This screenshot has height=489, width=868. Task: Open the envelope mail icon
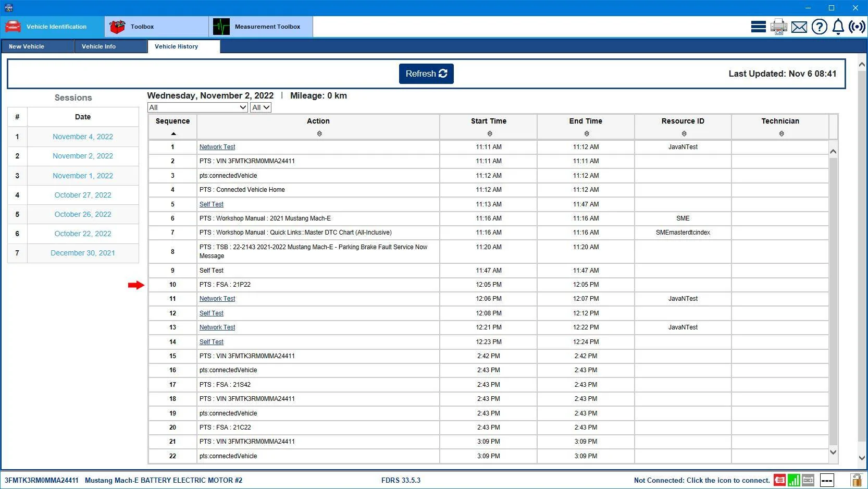click(x=799, y=27)
